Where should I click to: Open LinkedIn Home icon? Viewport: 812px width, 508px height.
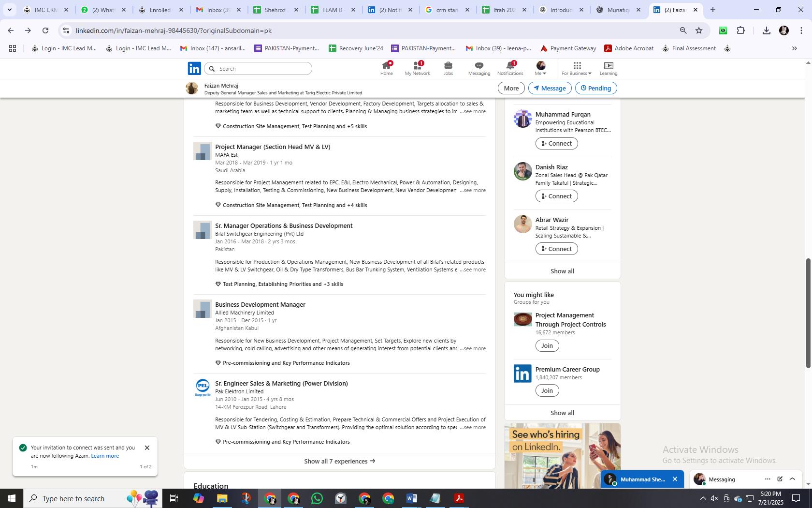[x=386, y=68]
